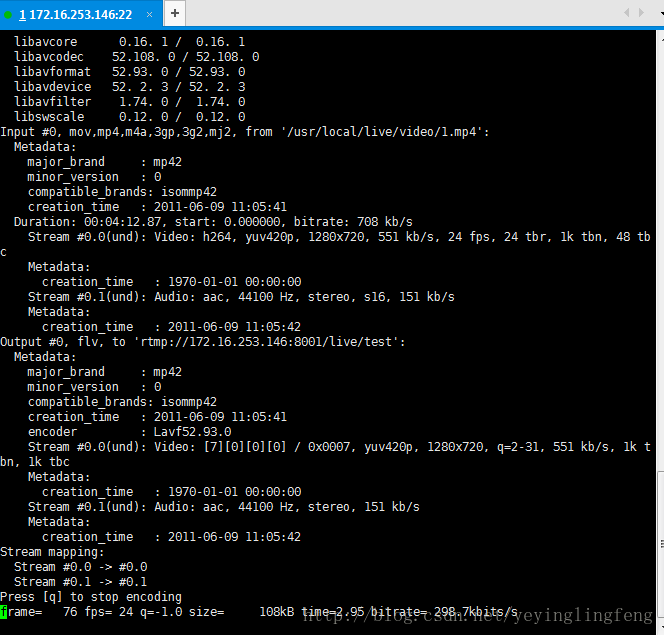Click the 'bitrate: 708 kb/s' value
This screenshot has height=635, width=664.
click(x=353, y=222)
